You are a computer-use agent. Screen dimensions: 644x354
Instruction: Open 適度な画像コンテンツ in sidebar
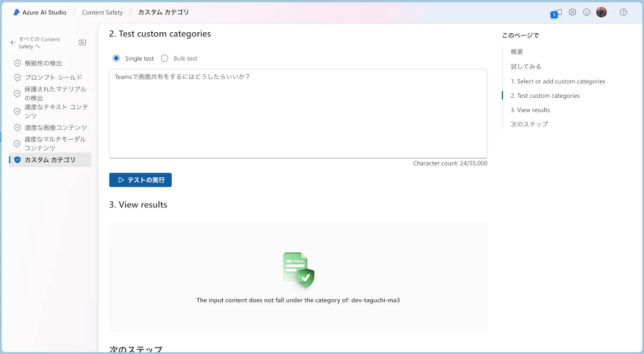click(x=56, y=127)
